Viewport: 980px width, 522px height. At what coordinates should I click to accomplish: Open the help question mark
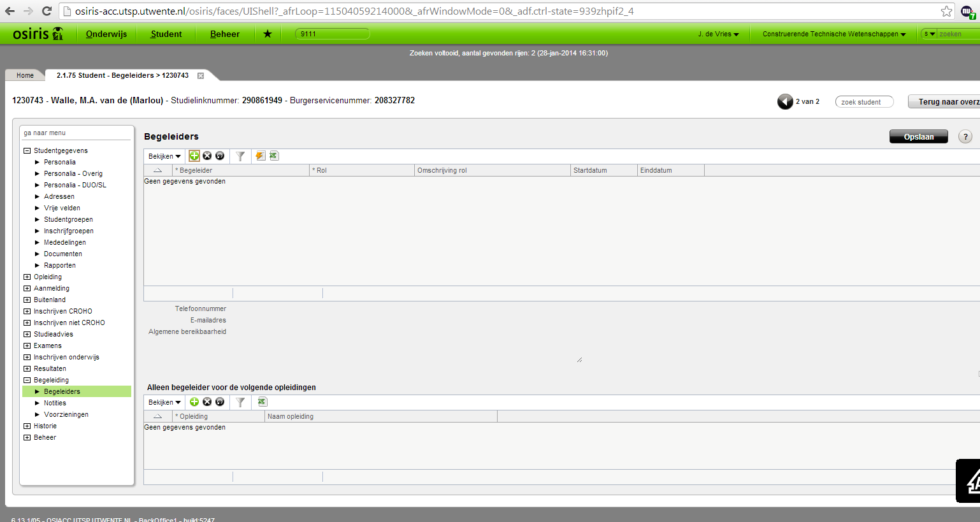(x=965, y=136)
